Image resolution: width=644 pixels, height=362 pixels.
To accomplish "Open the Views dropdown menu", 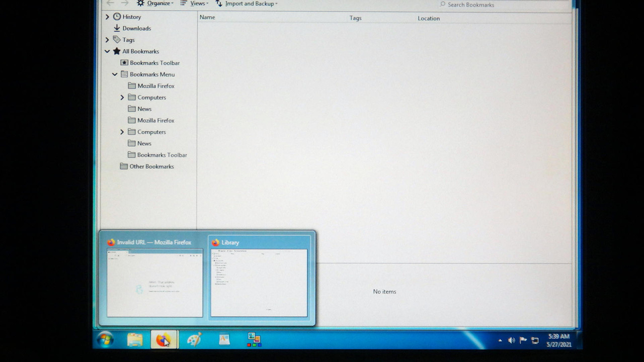I will [x=194, y=4].
